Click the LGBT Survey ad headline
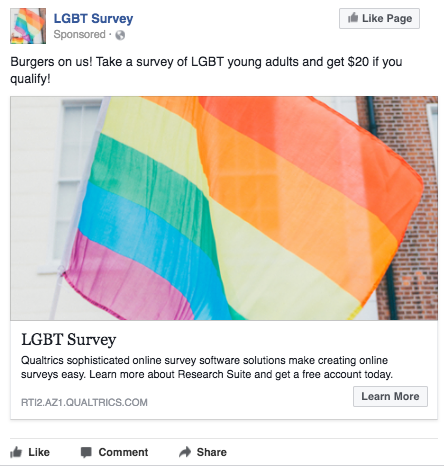Image resolution: width=444 pixels, height=466 pixels. [69, 340]
